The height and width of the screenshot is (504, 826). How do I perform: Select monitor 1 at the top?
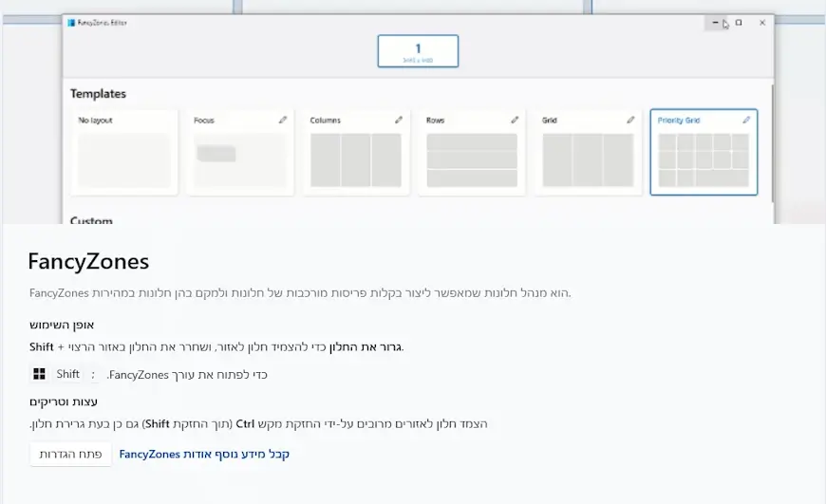(x=418, y=51)
